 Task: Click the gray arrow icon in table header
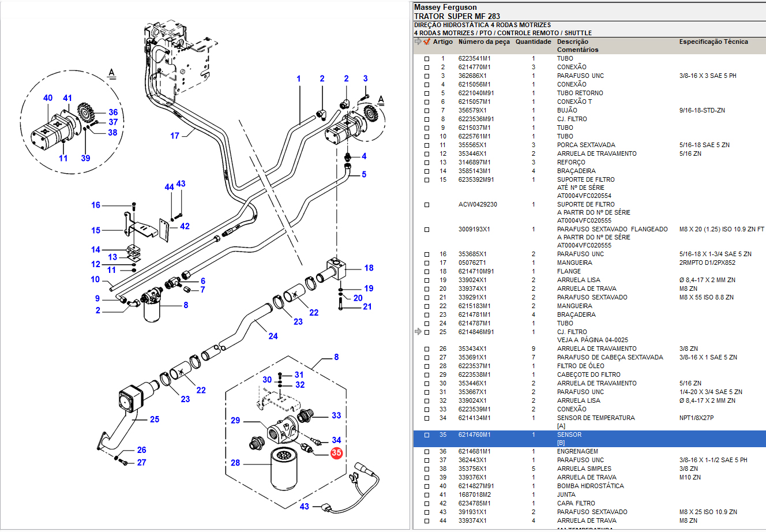click(x=418, y=42)
